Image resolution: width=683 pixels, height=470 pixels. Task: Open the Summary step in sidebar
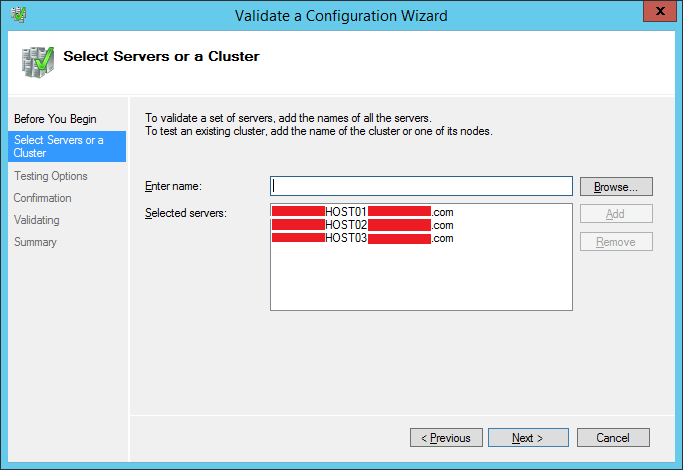(x=36, y=242)
